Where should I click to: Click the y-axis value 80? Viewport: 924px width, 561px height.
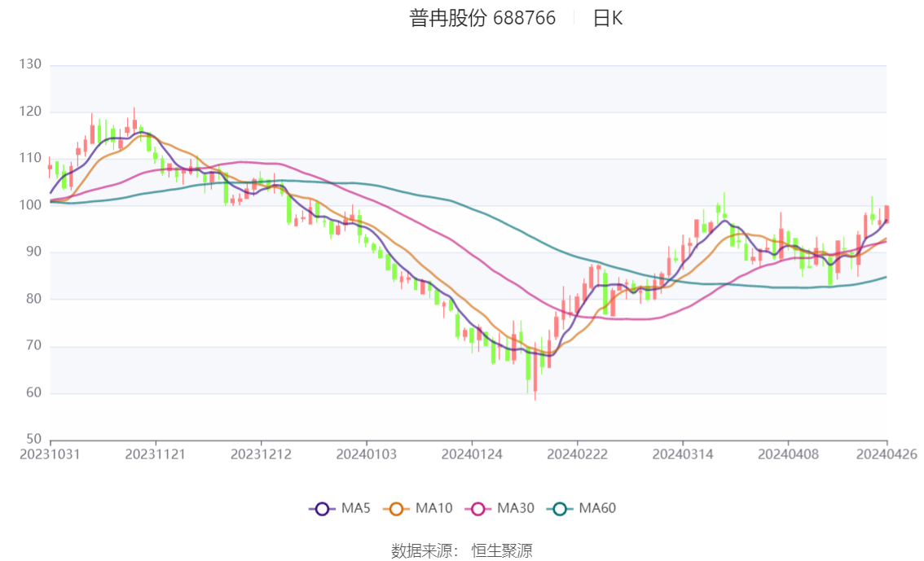point(33,299)
